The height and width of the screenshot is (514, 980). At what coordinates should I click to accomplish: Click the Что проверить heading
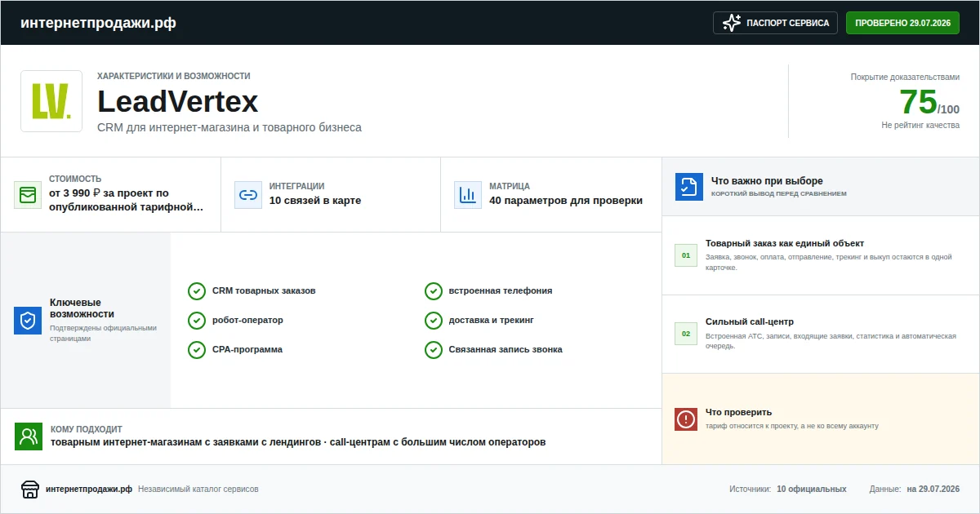738,412
